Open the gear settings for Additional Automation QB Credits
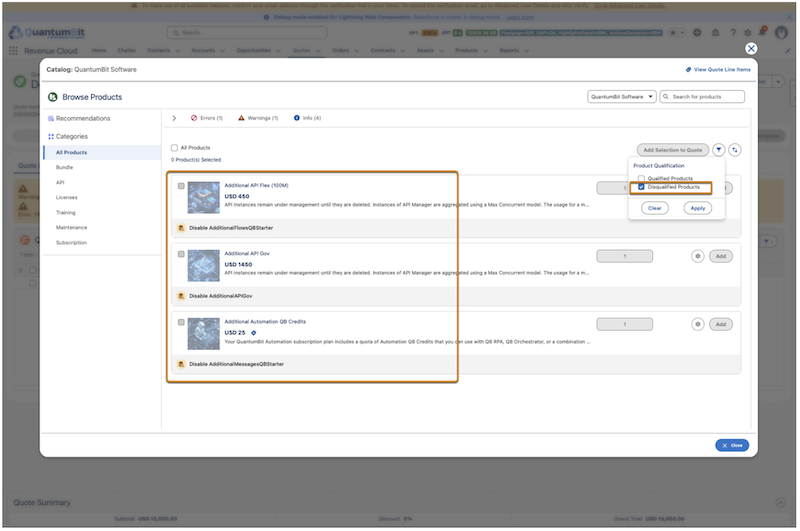800x531 pixels. pyautogui.click(x=697, y=324)
